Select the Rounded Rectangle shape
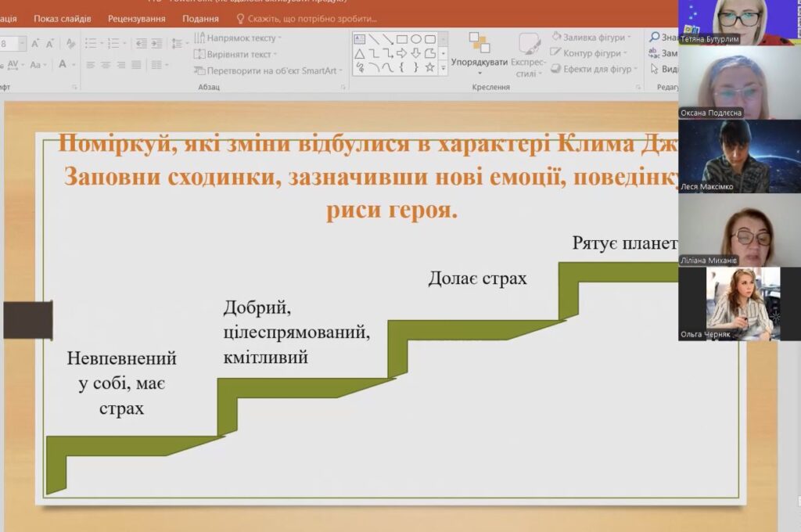Screen dimensions: 801x532 (x=430, y=39)
